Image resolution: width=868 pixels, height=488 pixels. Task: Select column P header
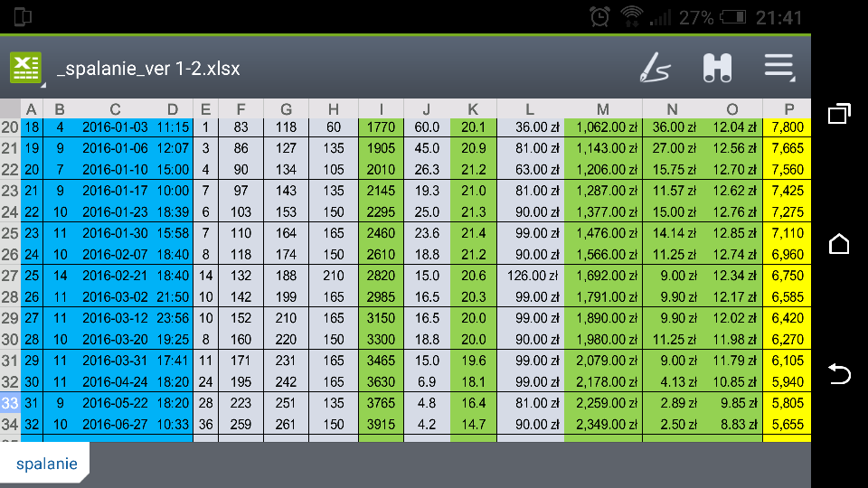787,108
